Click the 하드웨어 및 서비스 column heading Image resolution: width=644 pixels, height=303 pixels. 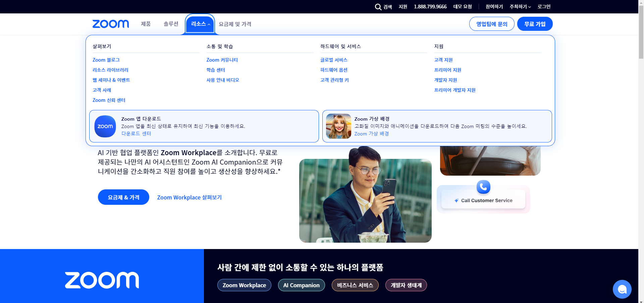coord(340,46)
